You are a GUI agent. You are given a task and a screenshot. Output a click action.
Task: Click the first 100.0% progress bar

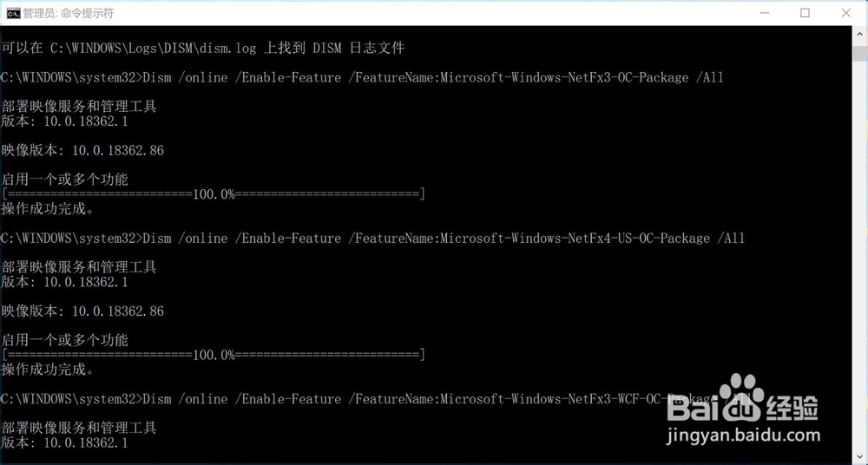(x=214, y=194)
